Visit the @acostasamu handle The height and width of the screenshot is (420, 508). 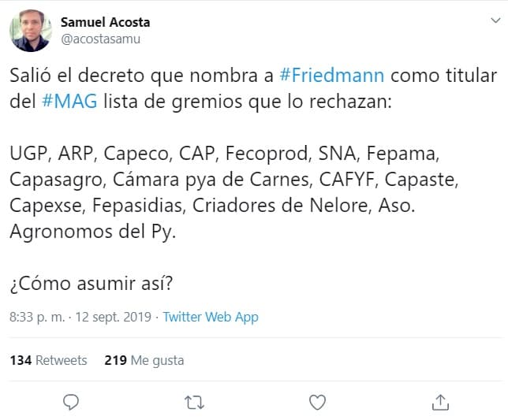[x=100, y=38]
